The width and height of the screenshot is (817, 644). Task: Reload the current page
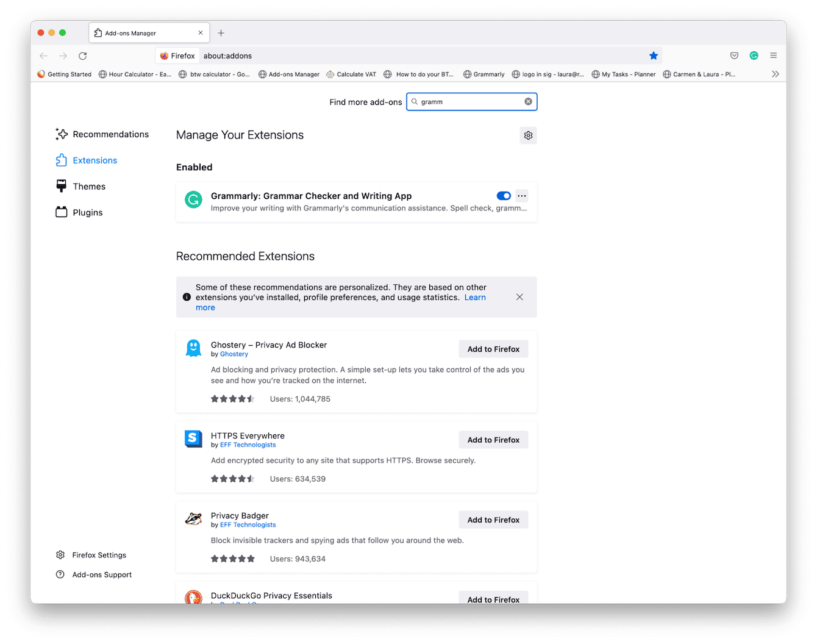pos(82,55)
